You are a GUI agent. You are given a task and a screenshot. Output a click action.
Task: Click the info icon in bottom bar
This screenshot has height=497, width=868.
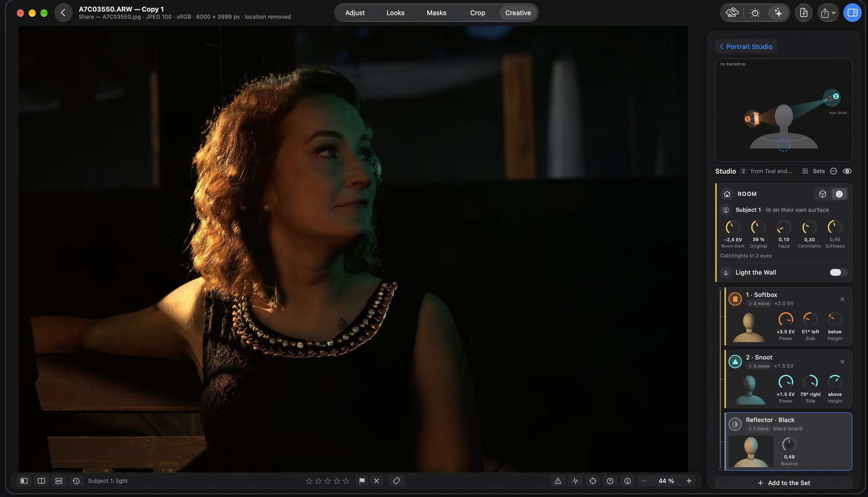point(627,481)
